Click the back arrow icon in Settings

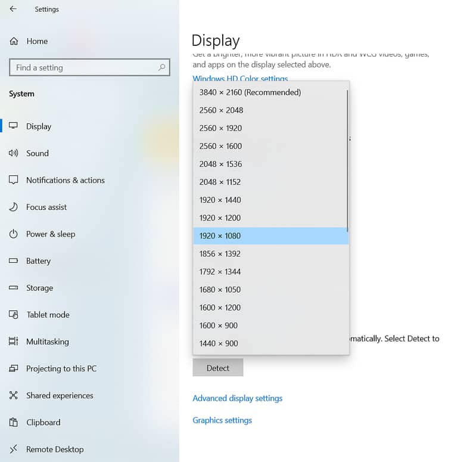pos(13,9)
